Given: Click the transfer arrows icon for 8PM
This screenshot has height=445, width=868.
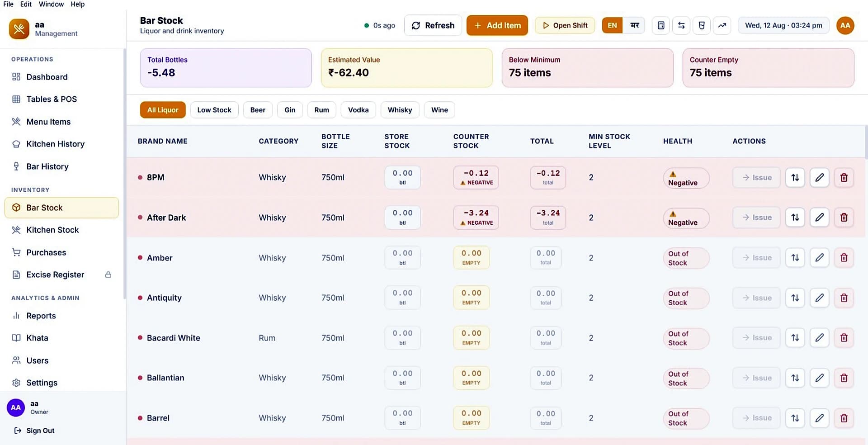Looking at the screenshot, I should point(795,178).
